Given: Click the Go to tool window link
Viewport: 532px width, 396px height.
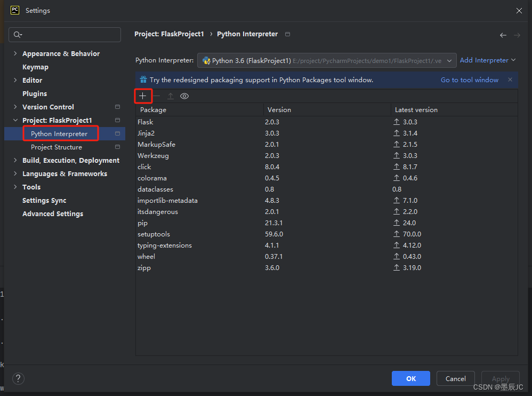Looking at the screenshot, I should [x=470, y=80].
